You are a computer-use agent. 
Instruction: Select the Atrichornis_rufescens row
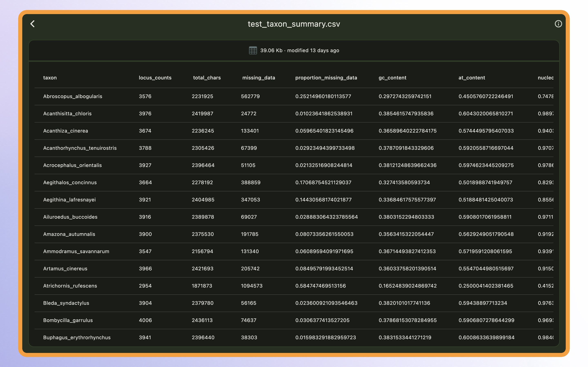[x=70, y=286]
